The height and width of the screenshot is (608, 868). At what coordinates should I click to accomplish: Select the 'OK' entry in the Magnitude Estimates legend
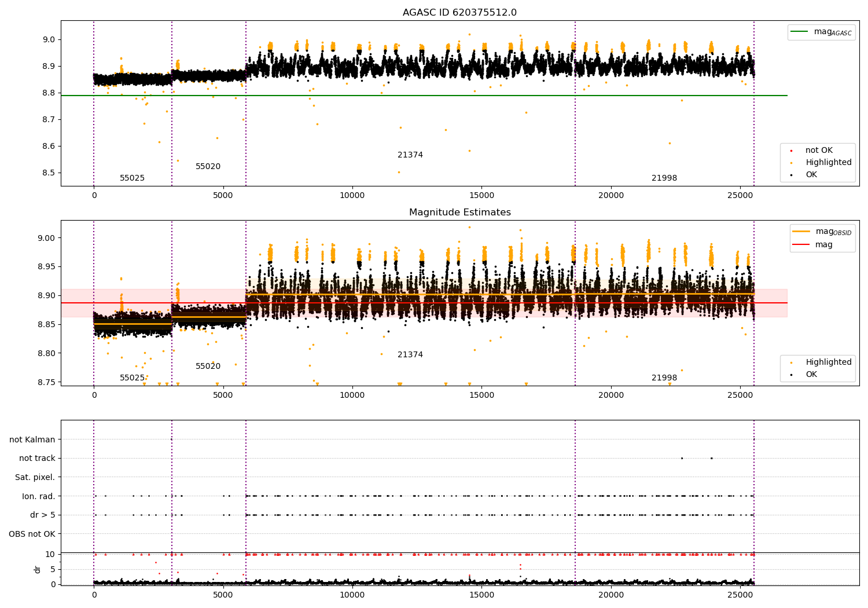coord(811,375)
